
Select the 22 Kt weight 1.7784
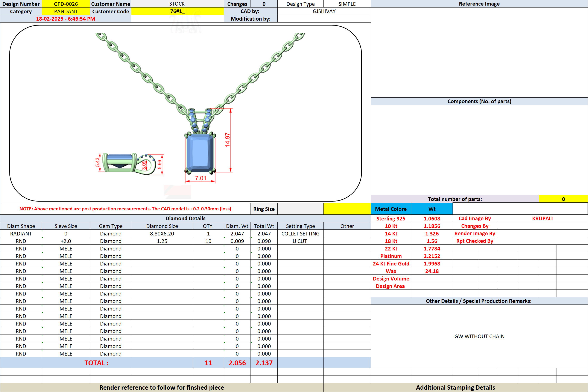coord(432,249)
